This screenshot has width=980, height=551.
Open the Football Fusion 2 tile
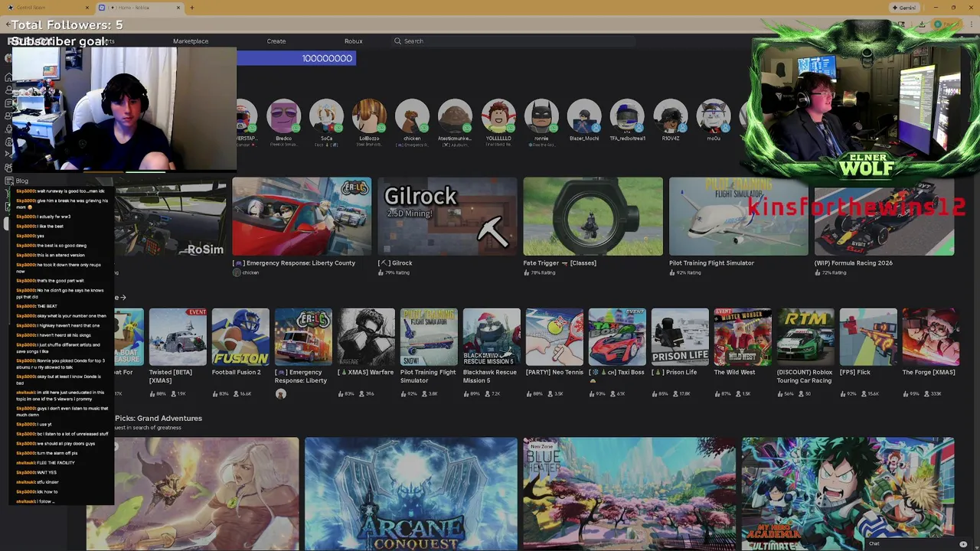(240, 337)
